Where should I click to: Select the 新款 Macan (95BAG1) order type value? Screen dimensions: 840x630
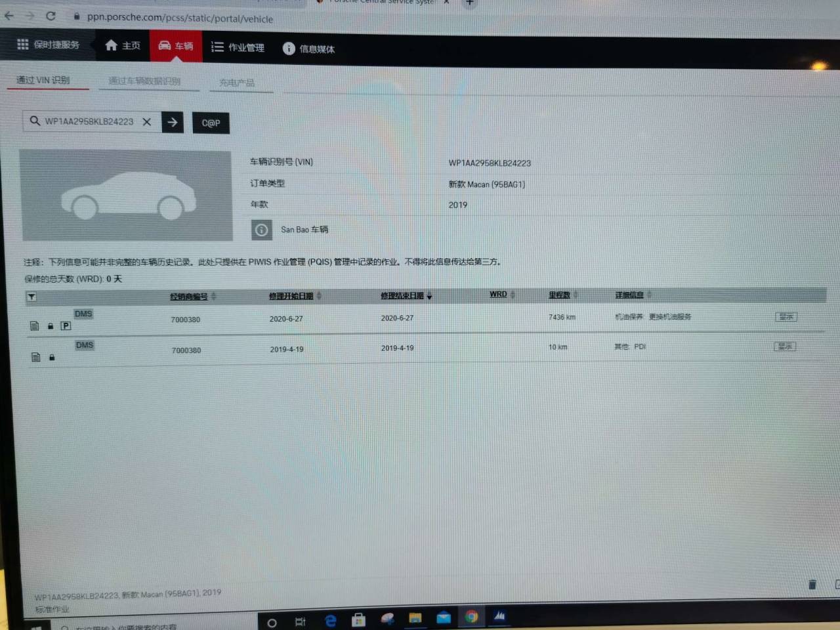tap(487, 184)
